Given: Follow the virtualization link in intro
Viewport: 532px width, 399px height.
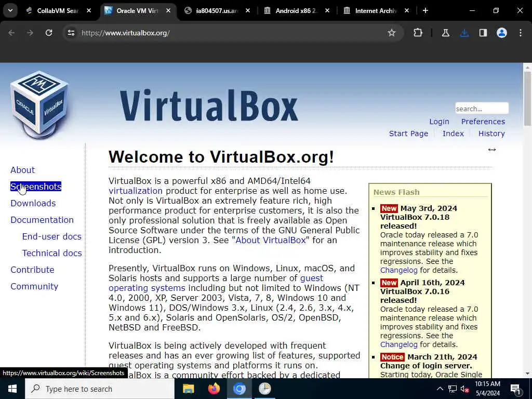Looking at the screenshot, I should (x=136, y=191).
